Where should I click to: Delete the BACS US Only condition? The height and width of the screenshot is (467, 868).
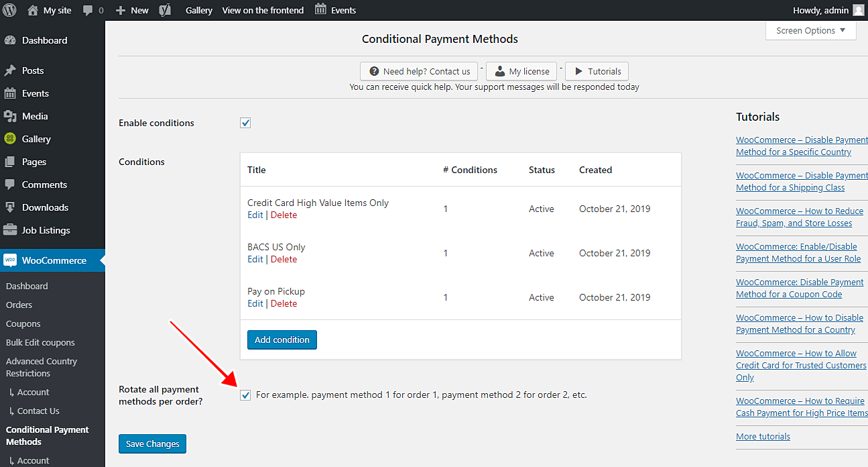[x=284, y=259]
